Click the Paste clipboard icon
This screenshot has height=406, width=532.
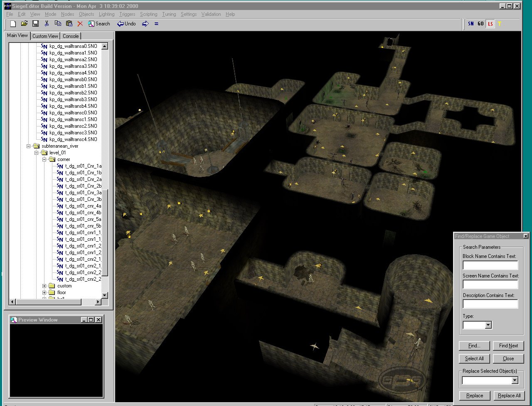[69, 24]
